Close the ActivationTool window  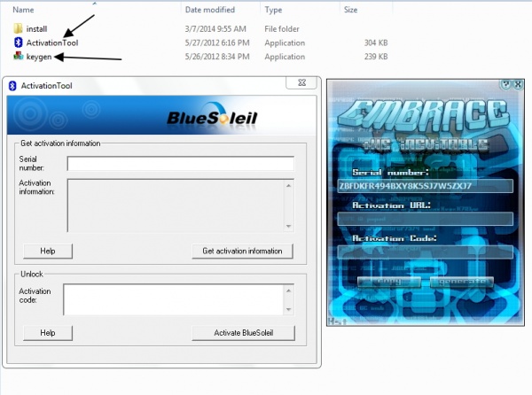pyautogui.click(x=302, y=82)
